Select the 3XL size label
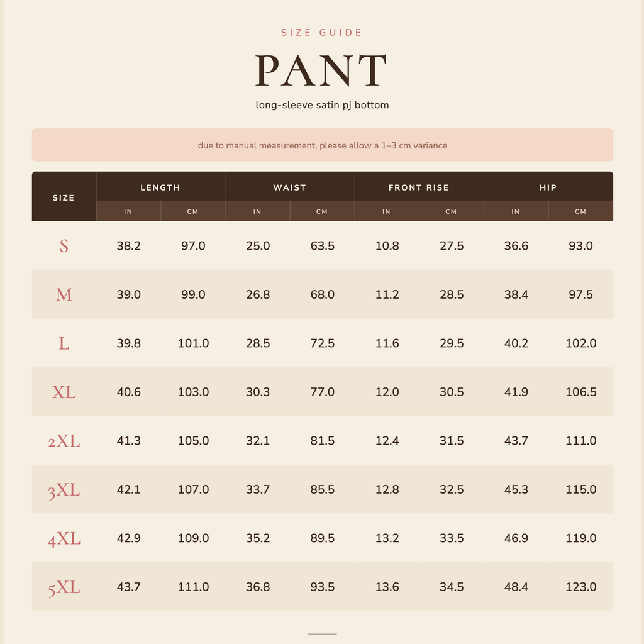The image size is (644, 644). click(64, 489)
